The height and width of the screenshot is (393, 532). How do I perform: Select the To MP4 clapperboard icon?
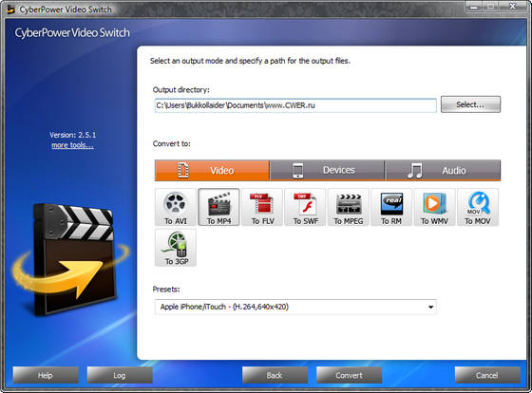point(218,207)
